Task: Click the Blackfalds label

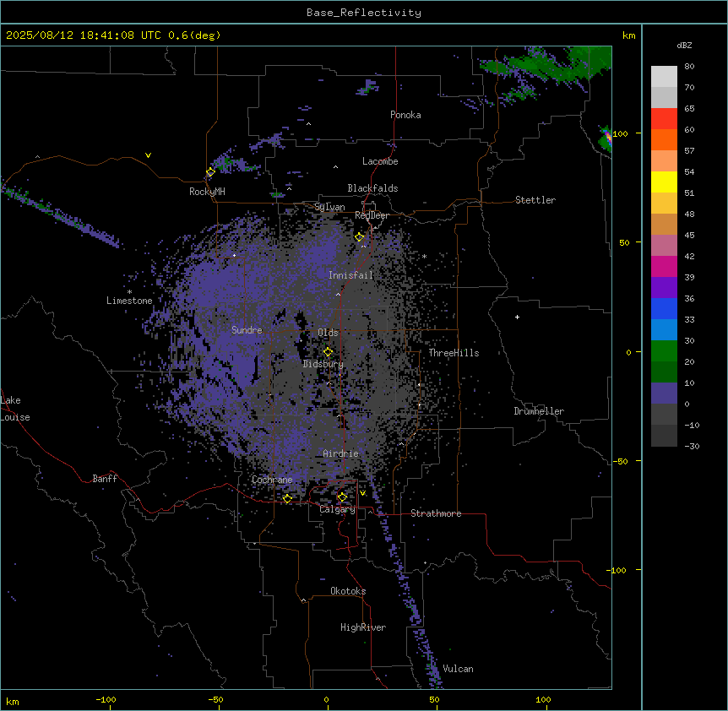Action: tap(372, 188)
